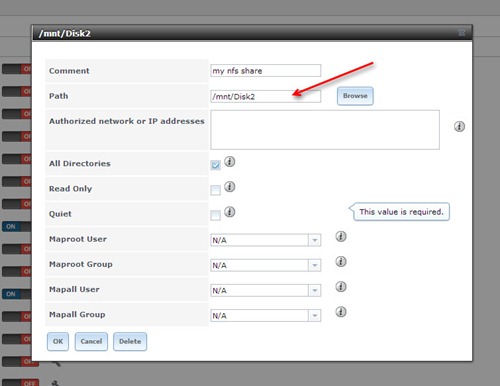Click the Cancel button
Screen dimensions: 500x386
[91, 341]
